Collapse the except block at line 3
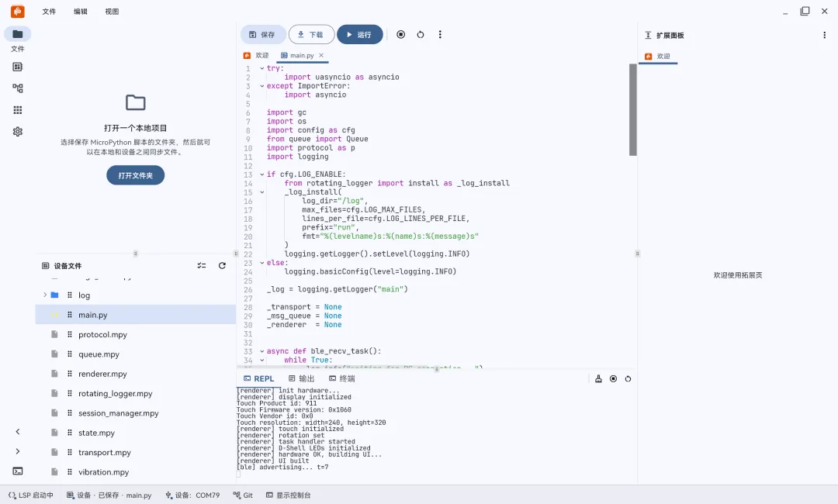This screenshot has width=838, height=504. click(262, 86)
